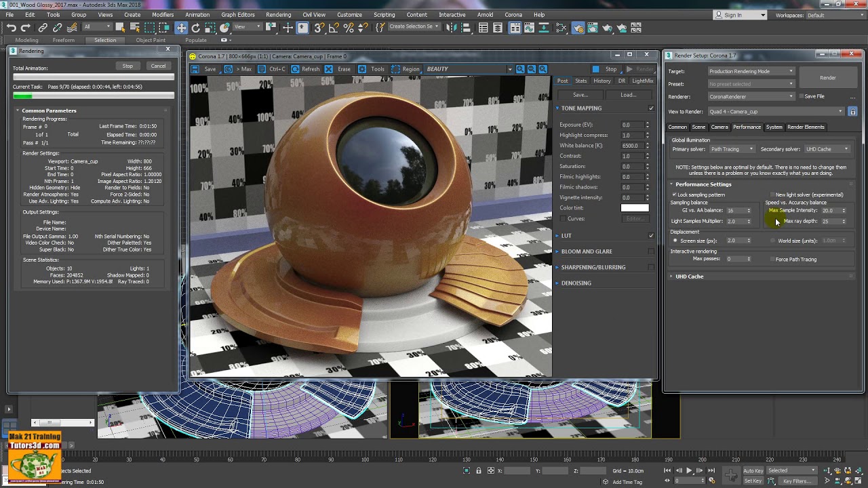Open the Curve Editor icon
This screenshot has width=868, height=488.
(x=530, y=28)
